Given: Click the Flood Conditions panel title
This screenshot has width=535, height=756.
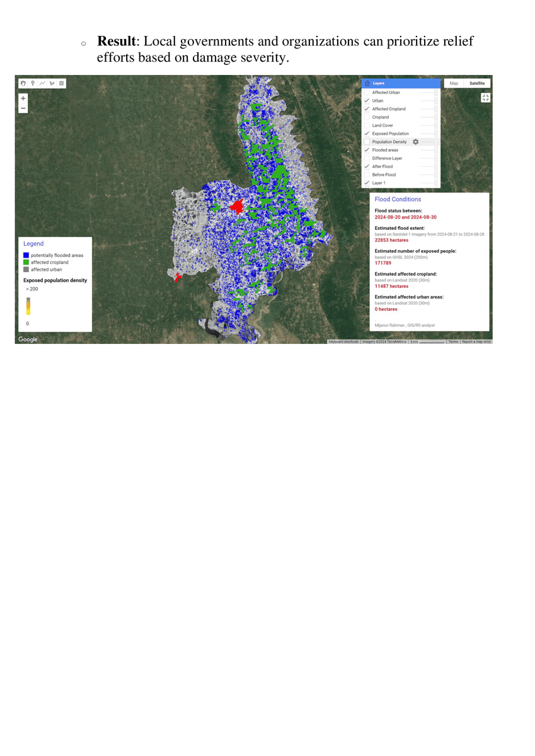Looking at the screenshot, I should pos(398,199).
